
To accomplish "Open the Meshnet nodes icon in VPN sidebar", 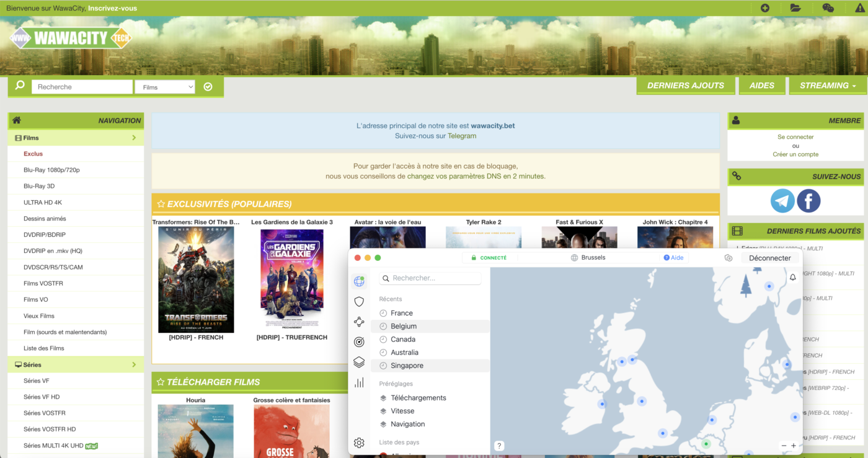I will [359, 322].
